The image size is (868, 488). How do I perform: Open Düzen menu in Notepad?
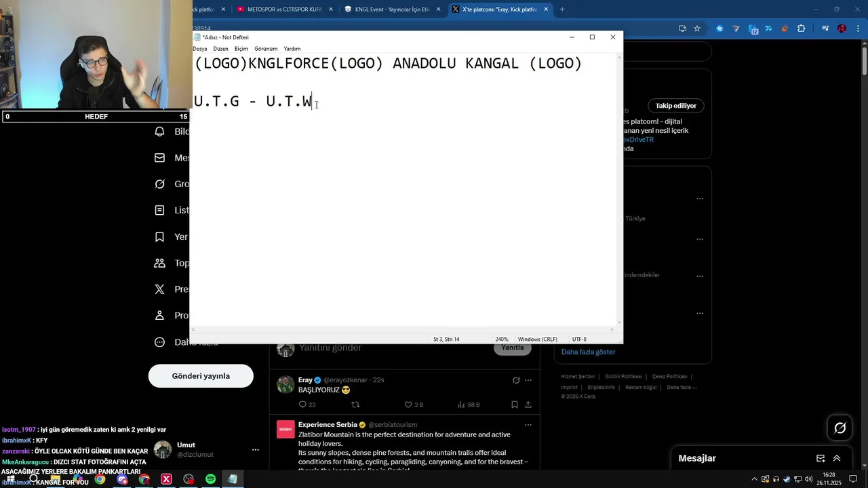coord(220,49)
